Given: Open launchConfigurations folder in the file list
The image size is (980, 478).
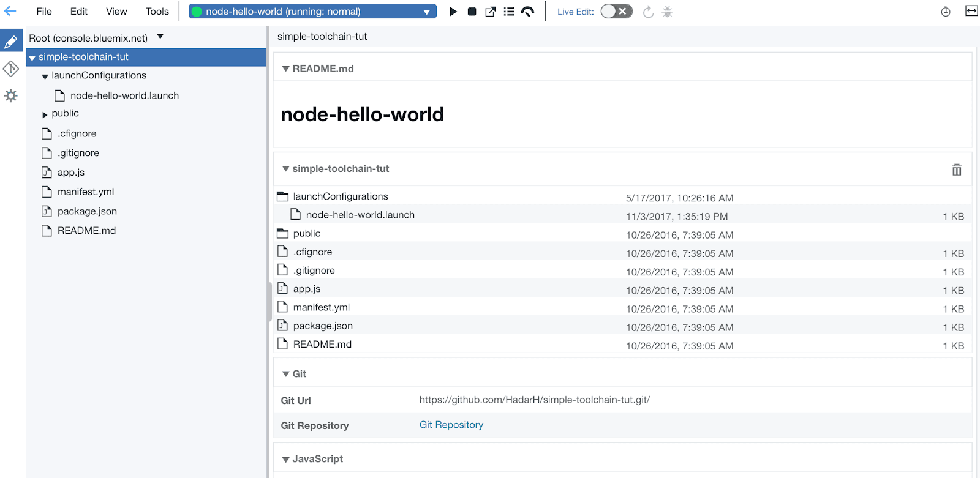Looking at the screenshot, I should (341, 196).
